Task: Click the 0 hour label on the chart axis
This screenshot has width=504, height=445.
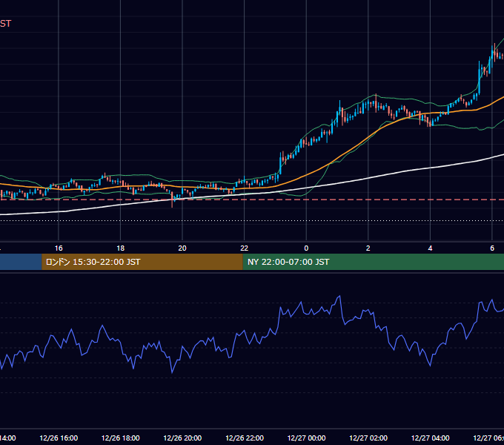Action: tap(306, 248)
